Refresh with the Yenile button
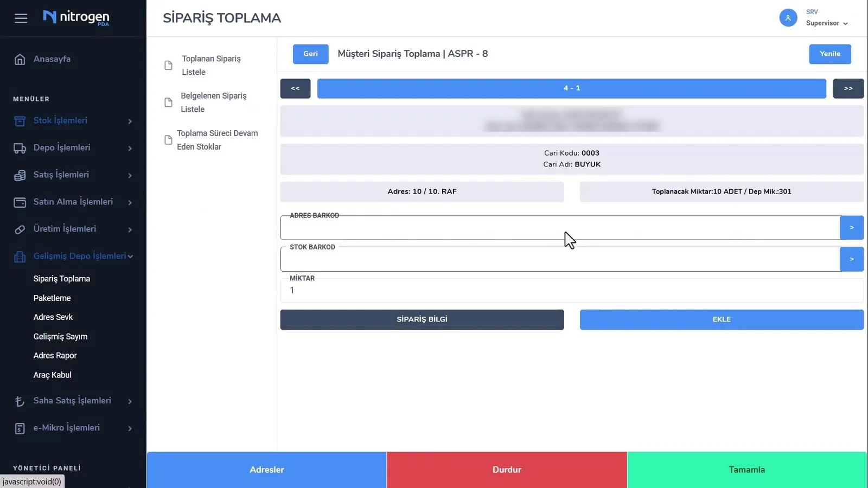Screen dimensions: 868x488 point(829,54)
